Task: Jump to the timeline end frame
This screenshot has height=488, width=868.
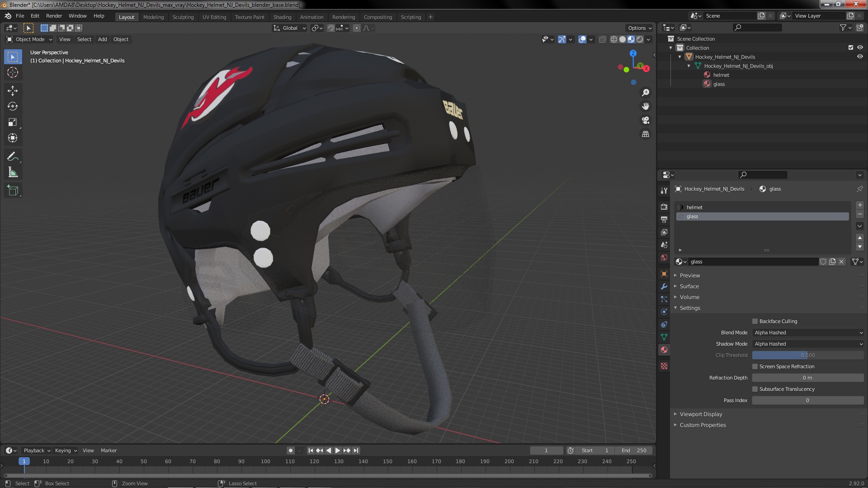Action: click(356, 450)
